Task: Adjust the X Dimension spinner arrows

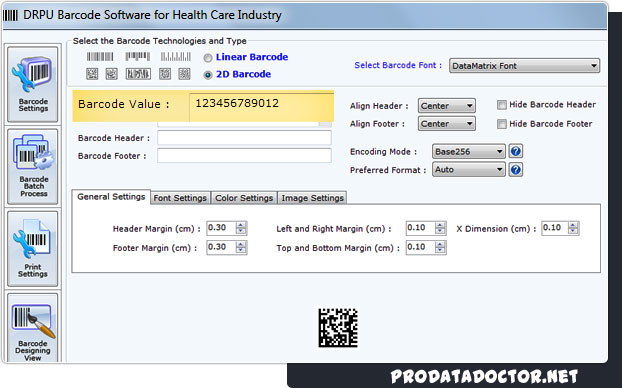Action: point(573,228)
